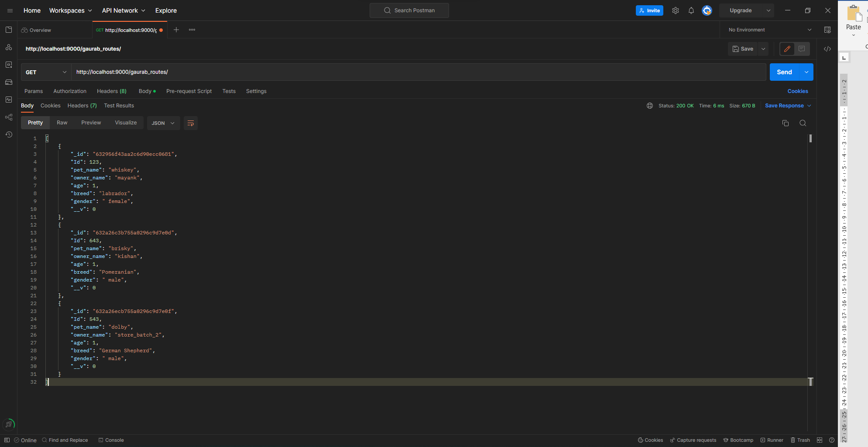This screenshot has height=447, width=868.
Task: Copy the response body using copy icon
Action: pos(786,123)
